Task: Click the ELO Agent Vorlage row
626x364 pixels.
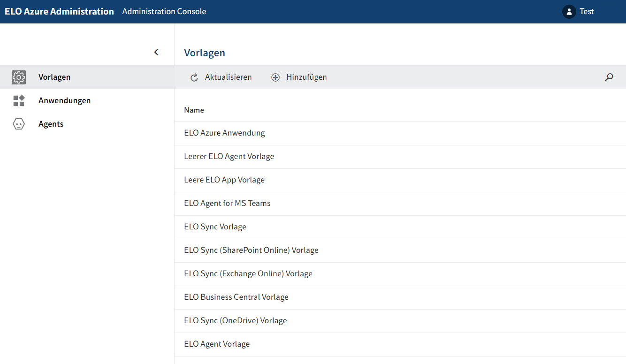Action: 400,344
